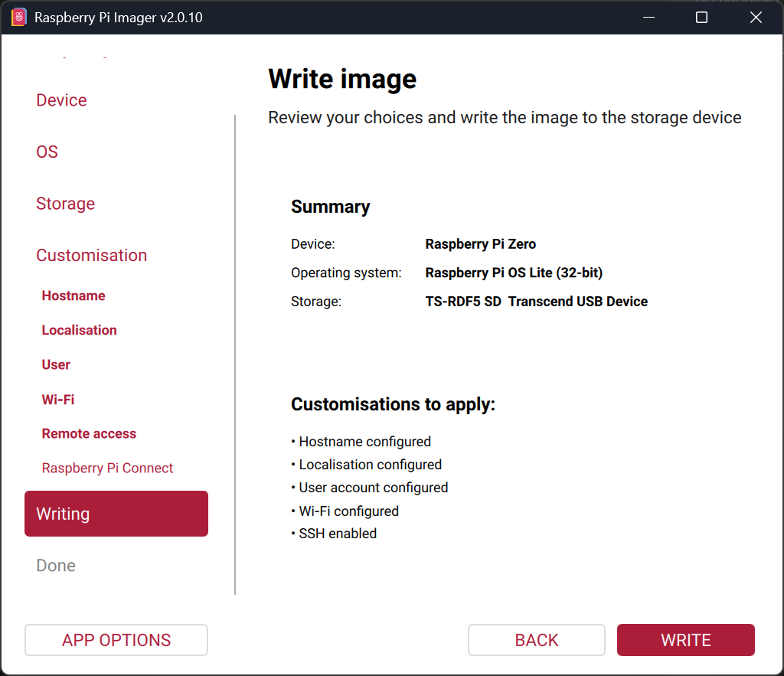Open the Remote access sub-step
The height and width of the screenshot is (676, 784).
coord(89,433)
